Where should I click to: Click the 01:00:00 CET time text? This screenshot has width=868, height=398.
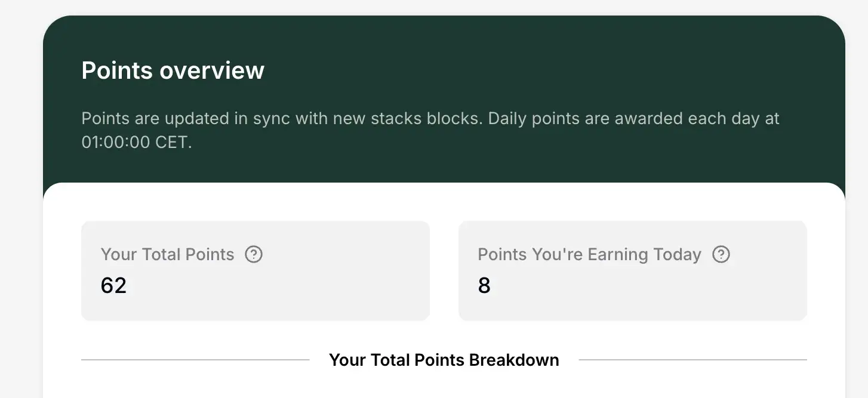(136, 143)
